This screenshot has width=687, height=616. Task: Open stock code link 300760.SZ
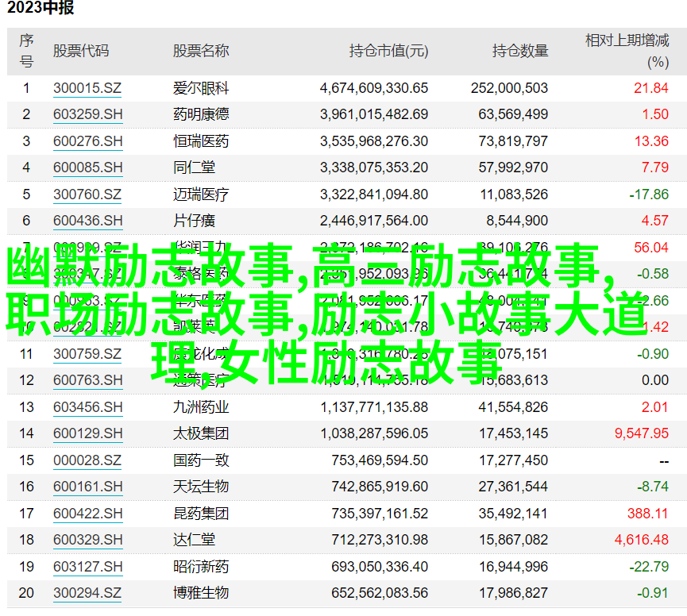(87, 194)
